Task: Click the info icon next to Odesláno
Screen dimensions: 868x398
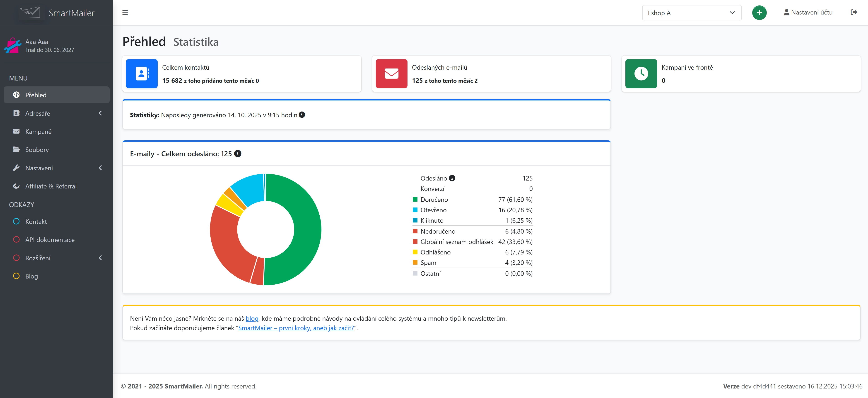Action: tap(452, 178)
